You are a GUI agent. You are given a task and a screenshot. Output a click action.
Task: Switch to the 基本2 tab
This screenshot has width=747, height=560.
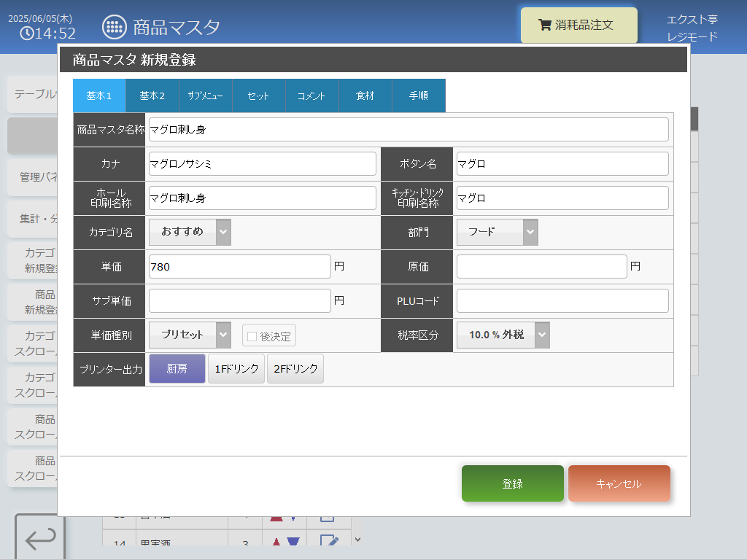(x=152, y=96)
